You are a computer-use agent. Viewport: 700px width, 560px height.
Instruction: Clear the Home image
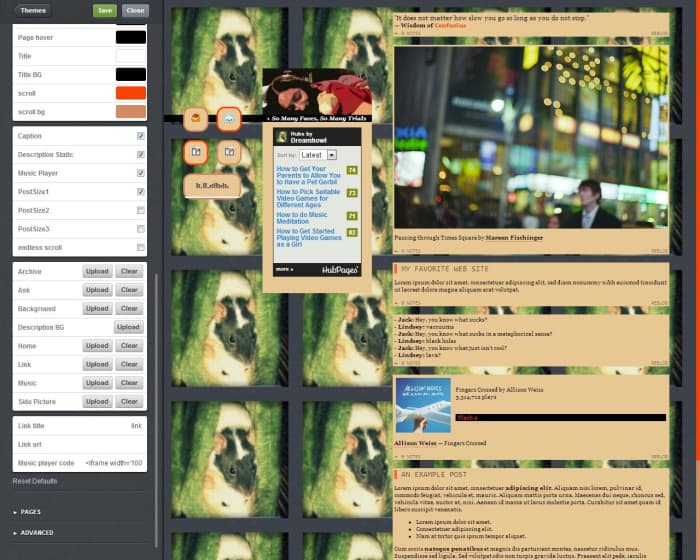click(x=129, y=346)
